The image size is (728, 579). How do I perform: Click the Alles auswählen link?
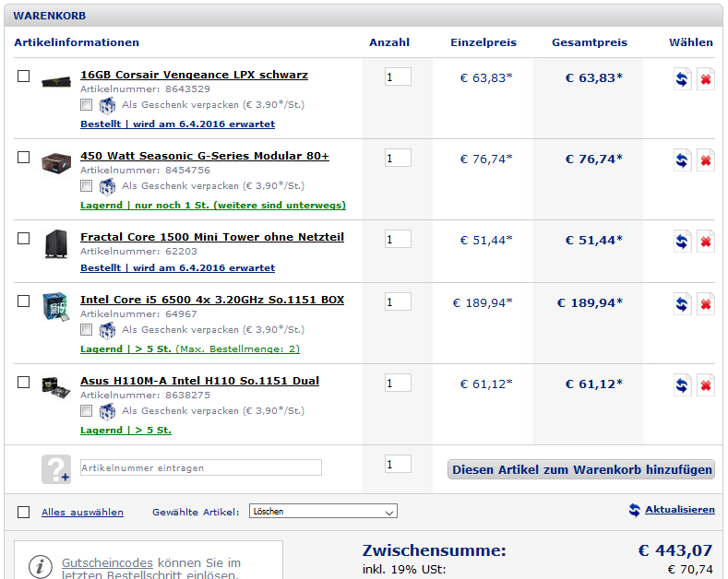point(82,513)
